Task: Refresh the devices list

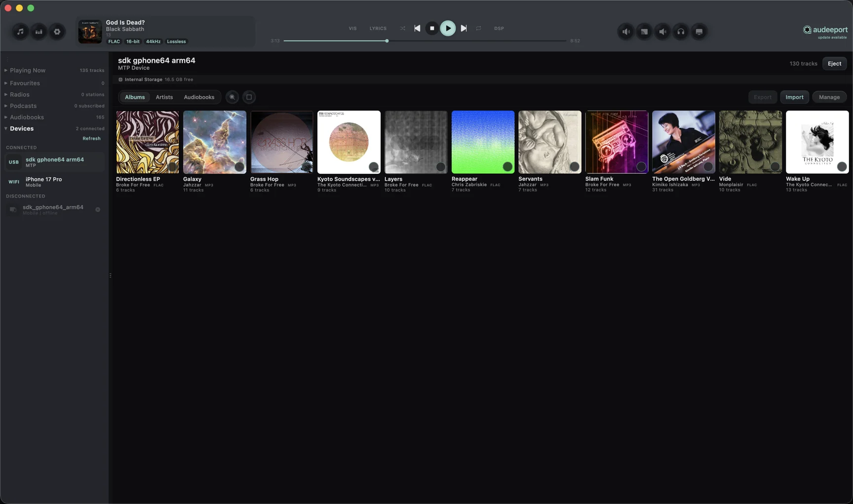Action: (91, 139)
